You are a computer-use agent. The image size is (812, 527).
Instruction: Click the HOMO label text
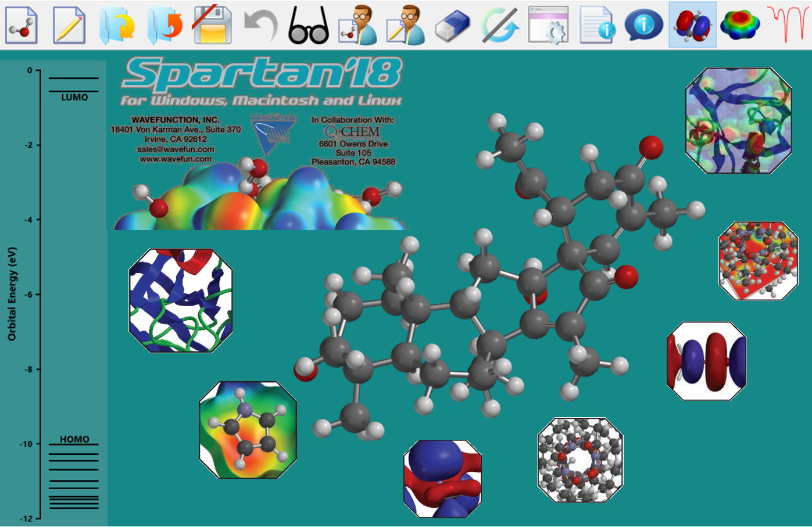(74, 439)
